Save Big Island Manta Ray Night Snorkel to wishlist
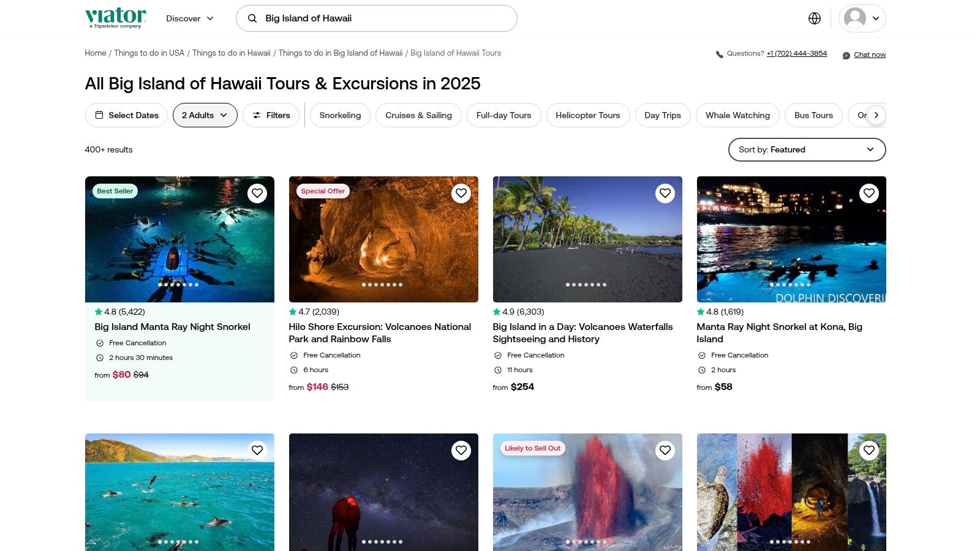This screenshot has width=980, height=551. pos(257,193)
